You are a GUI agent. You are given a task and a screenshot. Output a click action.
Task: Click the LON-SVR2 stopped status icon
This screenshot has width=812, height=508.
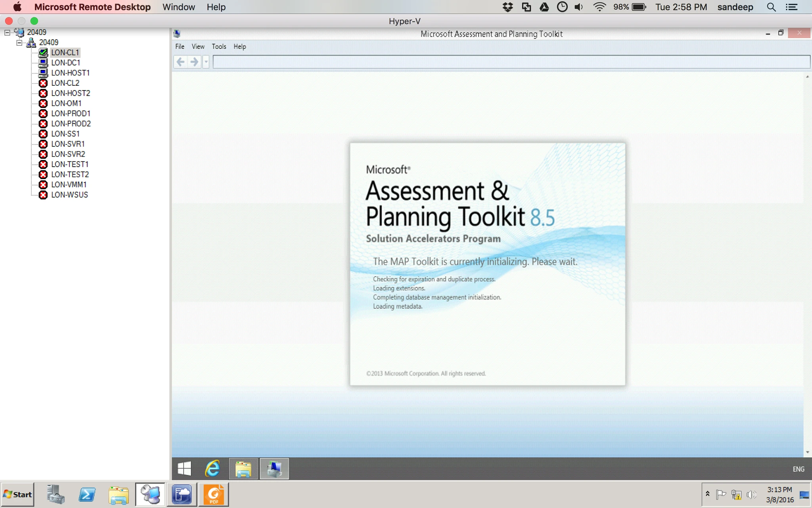point(43,154)
